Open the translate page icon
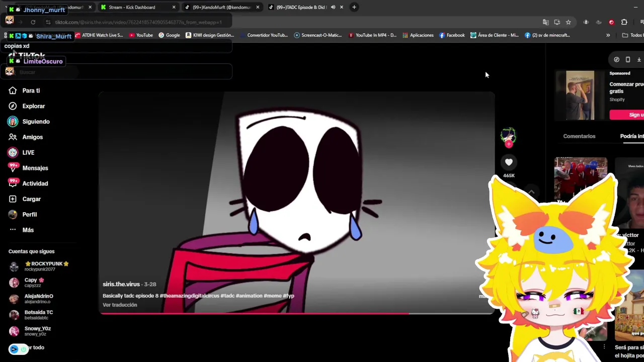 click(545, 22)
